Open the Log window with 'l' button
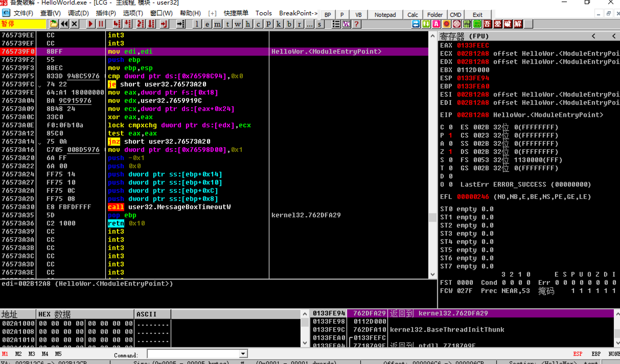 [197, 24]
